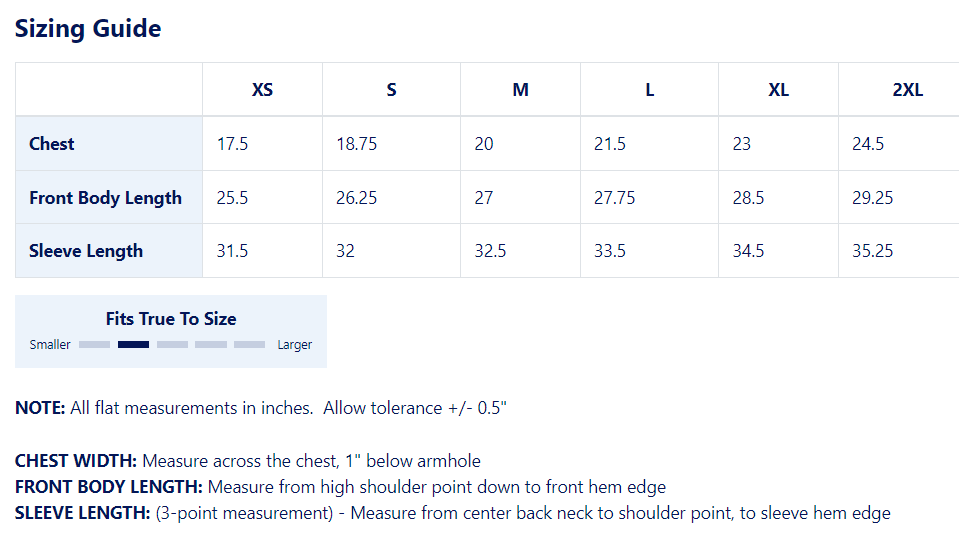Click the Chest row label
Viewport: 959px width, 558px height.
click(52, 144)
